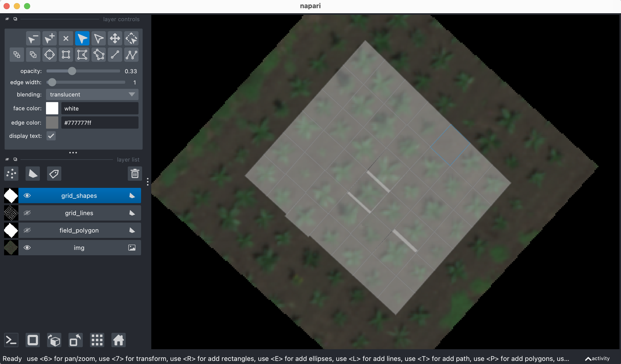
Task: Activate the select shapes arrow tool
Action: pyautogui.click(x=82, y=39)
